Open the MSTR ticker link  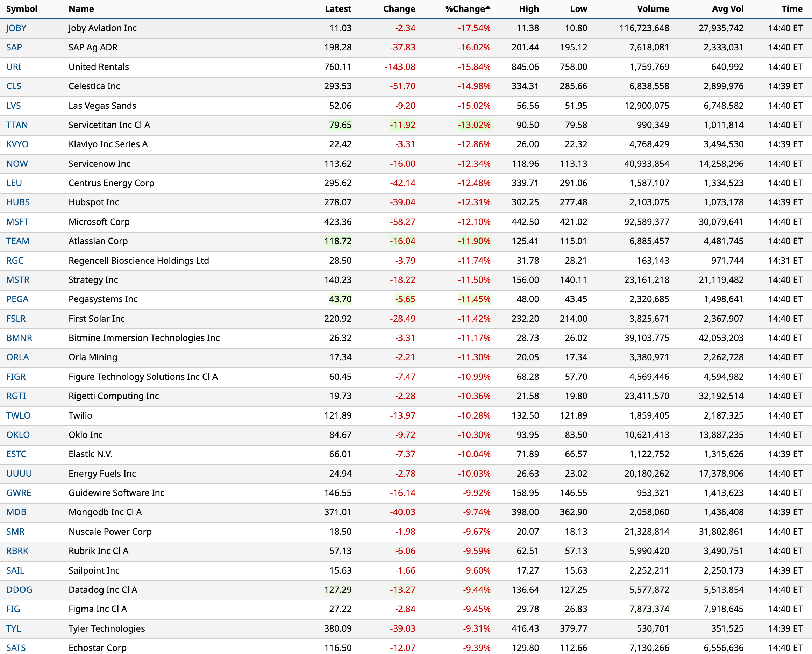click(x=18, y=280)
